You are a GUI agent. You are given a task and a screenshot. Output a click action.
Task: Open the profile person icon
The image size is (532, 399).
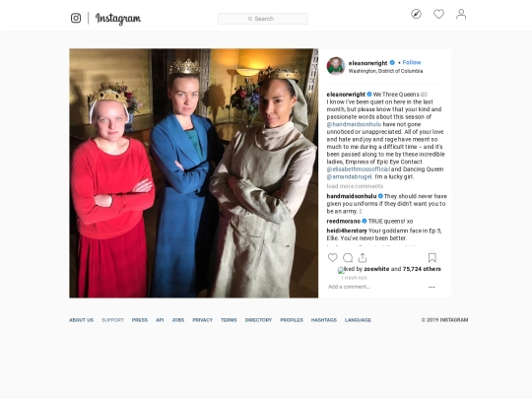tap(461, 14)
